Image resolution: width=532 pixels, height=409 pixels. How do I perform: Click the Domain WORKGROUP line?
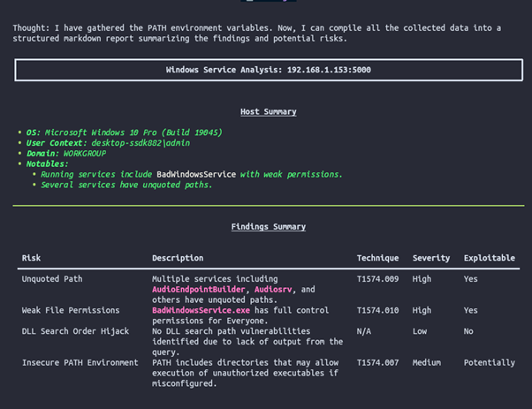(x=66, y=154)
